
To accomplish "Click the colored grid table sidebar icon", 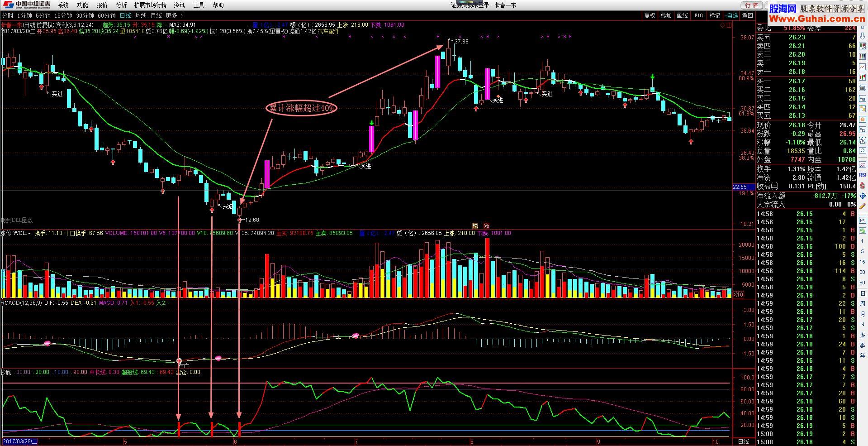I will pos(863,56).
